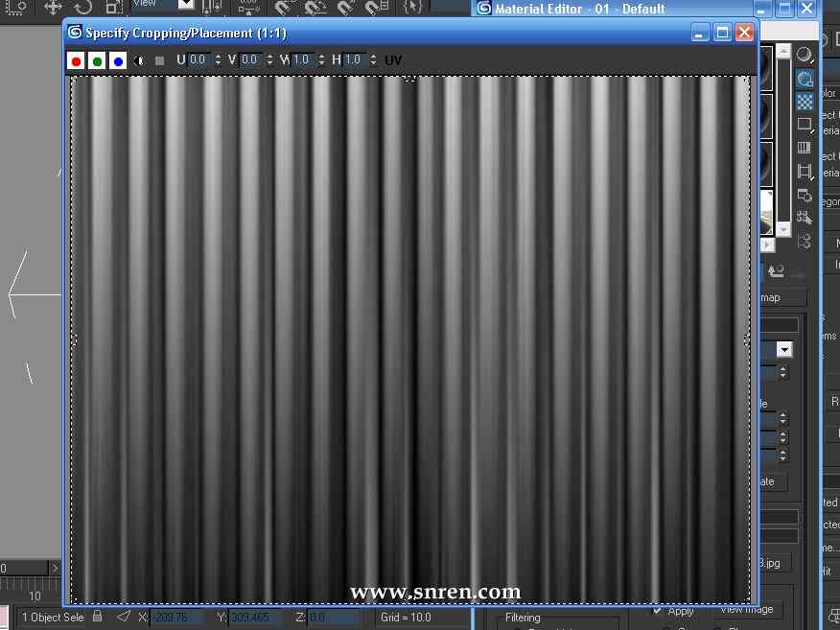Toggle the angle snap magnet icon
840x630 pixels.
[x=315, y=7]
